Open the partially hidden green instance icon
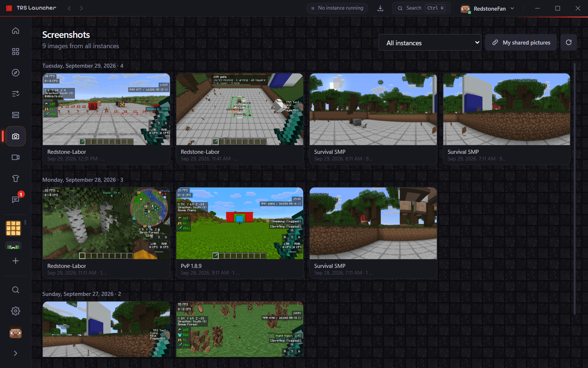 pyautogui.click(x=13, y=245)
